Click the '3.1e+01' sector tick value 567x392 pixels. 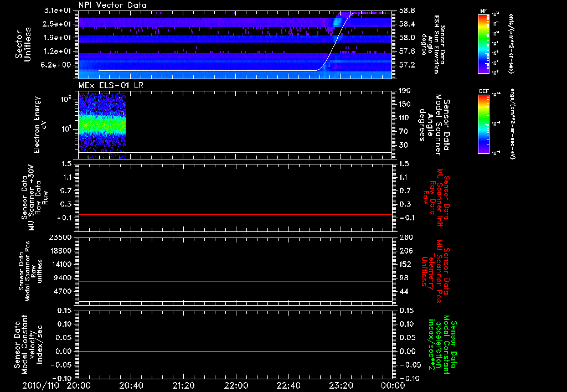(58, 10)
